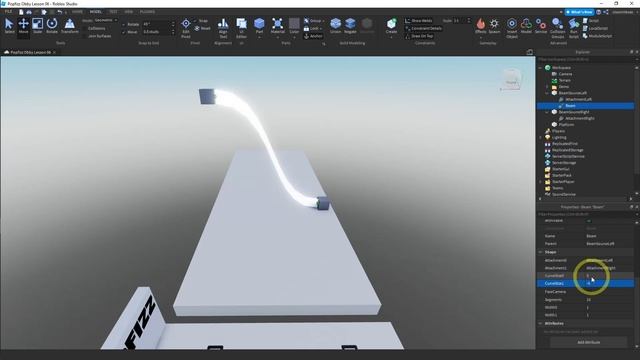The height and width of the screenshot is (360, 640).
Task: Switch to the MODEL ribbon tab
Action: 96,12
